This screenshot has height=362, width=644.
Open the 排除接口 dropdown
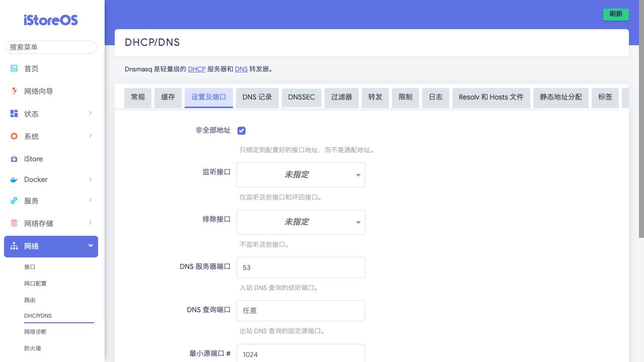[x=300, y=222]
